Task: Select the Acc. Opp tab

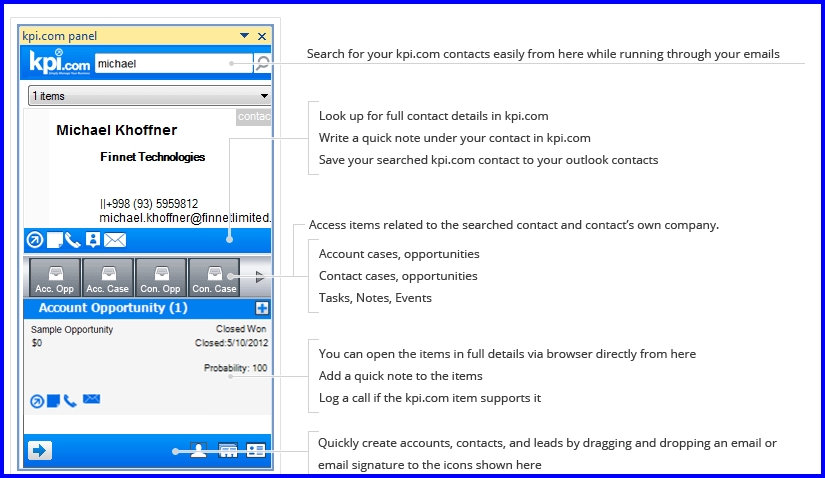Action: pyautogui.click(x=55, y=277)
